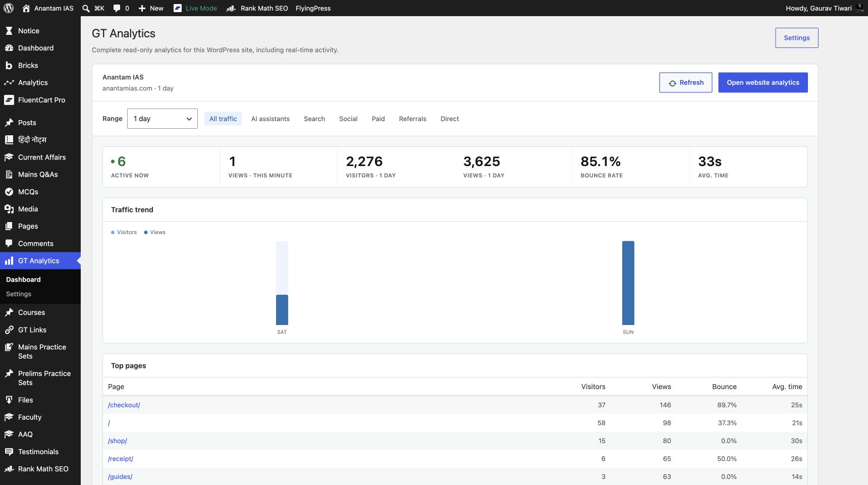Filter traffic by Social
Screen dimensions: 868x485
tap(348, 119)
